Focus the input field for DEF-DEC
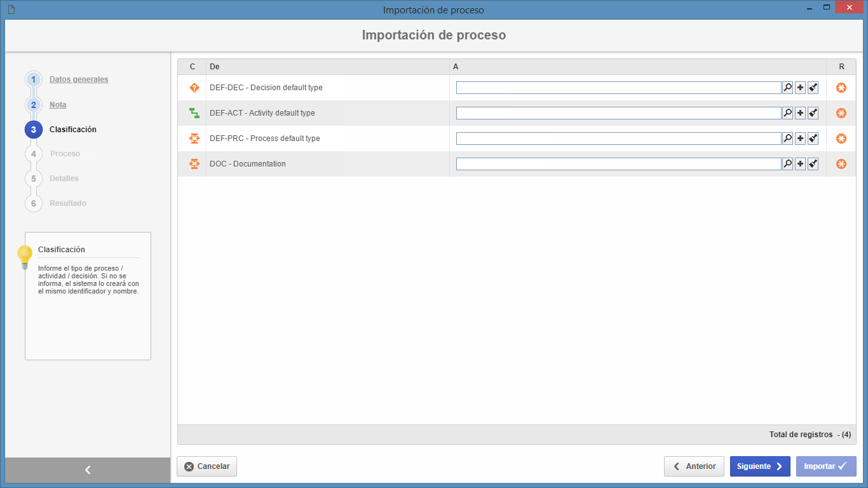The image size is (868, 488). (x=618, y=88)
